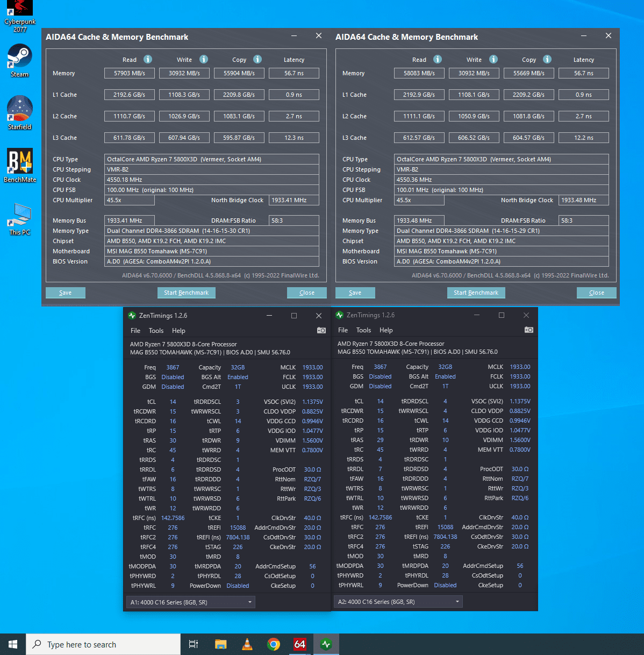Open Task View on the taskbar
Viewport: 644px width, 655px height.
click(194, 644)
